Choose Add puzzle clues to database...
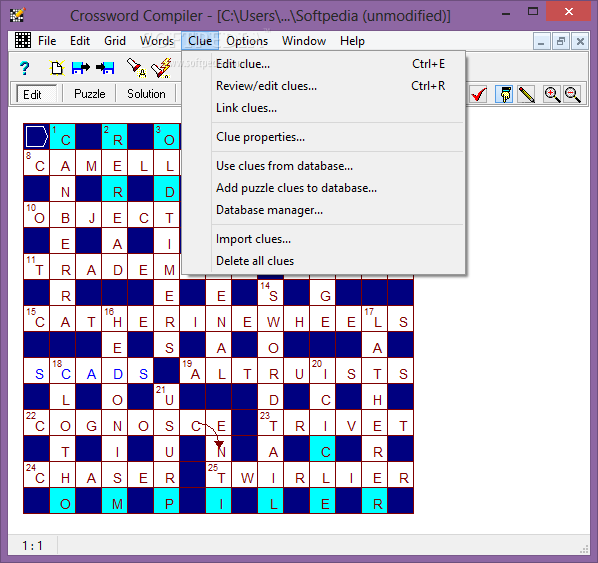Image resolution: width=598 pixels, height=563 pixels. [x=323, y=188]
